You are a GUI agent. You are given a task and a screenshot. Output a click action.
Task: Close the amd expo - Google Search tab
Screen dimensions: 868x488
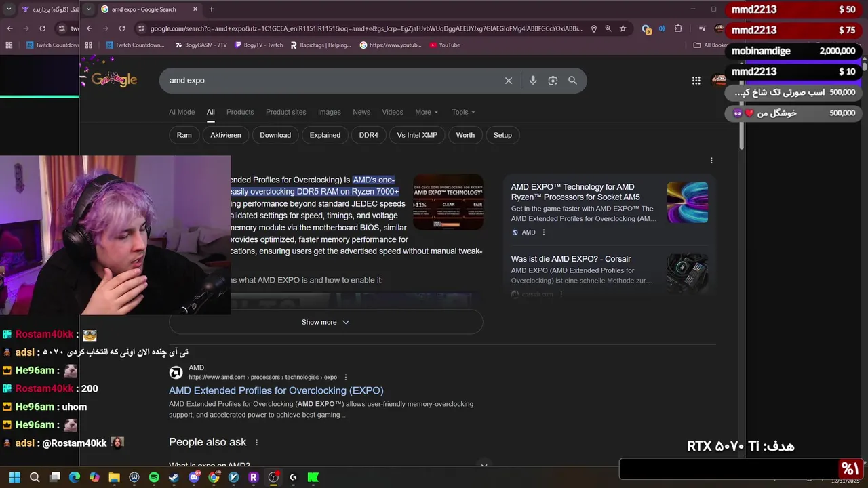point(195,9)
